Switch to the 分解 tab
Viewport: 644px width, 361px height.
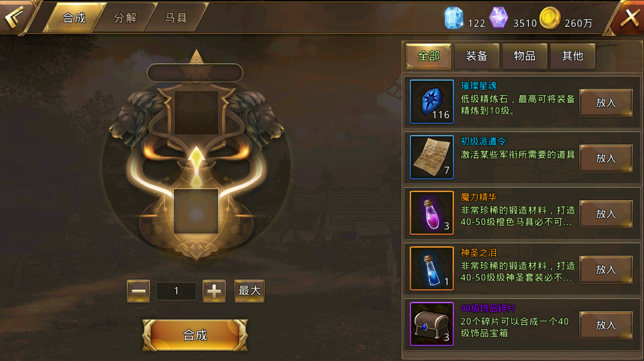coord(125,18)
